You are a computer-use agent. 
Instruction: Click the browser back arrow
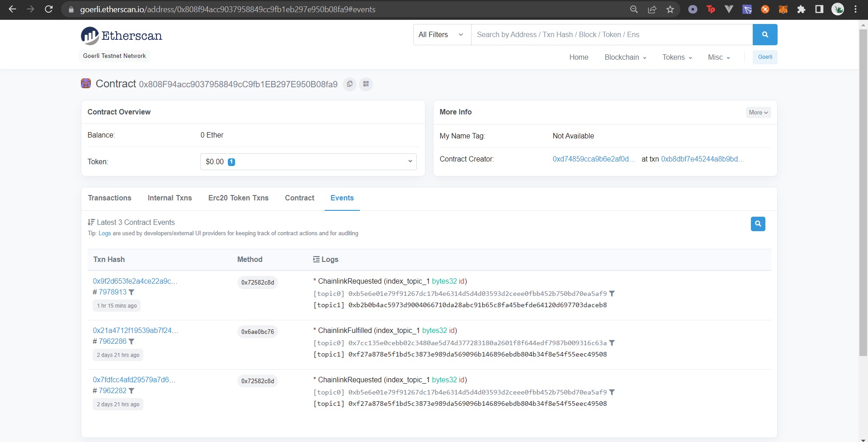click(12, 9)
